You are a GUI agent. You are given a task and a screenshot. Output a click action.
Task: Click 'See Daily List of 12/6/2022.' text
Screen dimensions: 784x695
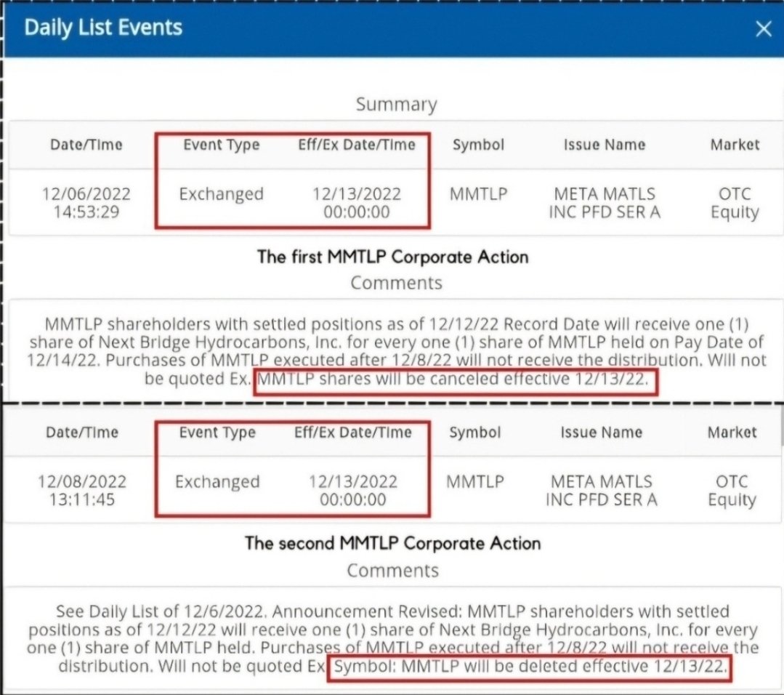162,612
